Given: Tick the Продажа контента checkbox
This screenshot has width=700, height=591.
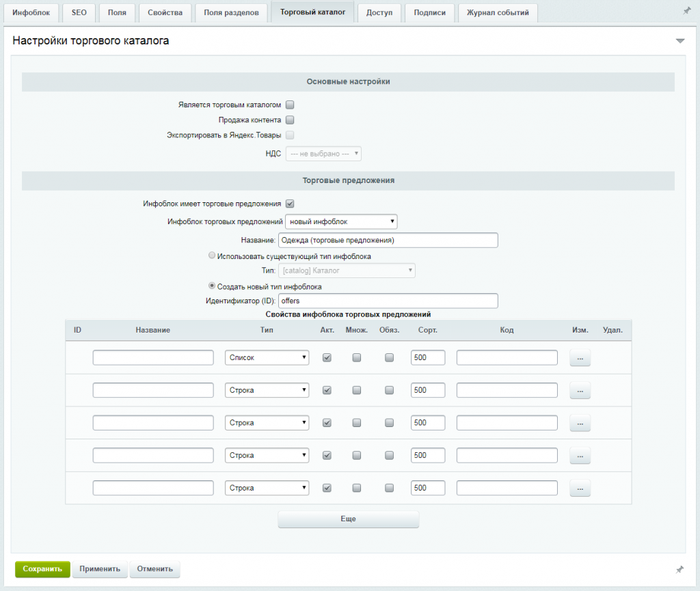Looking at the screenshot, I should (x=290, y=120).
